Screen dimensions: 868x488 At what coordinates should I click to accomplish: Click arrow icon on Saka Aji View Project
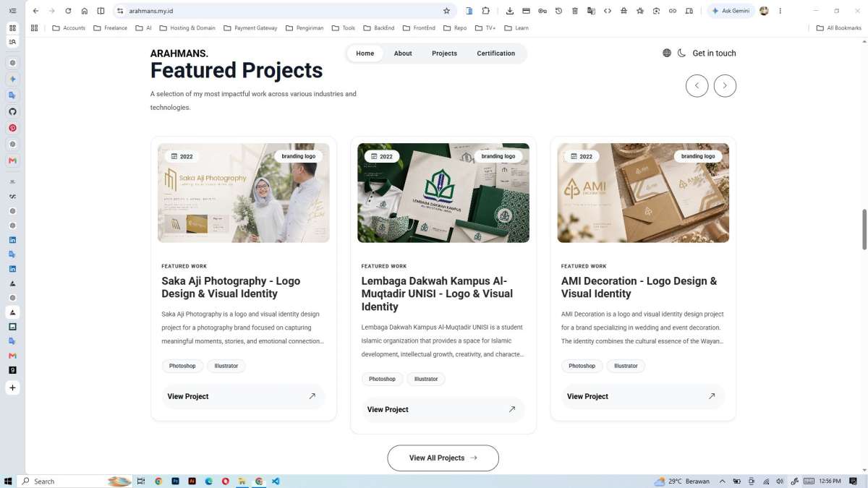tap(312, 396)
